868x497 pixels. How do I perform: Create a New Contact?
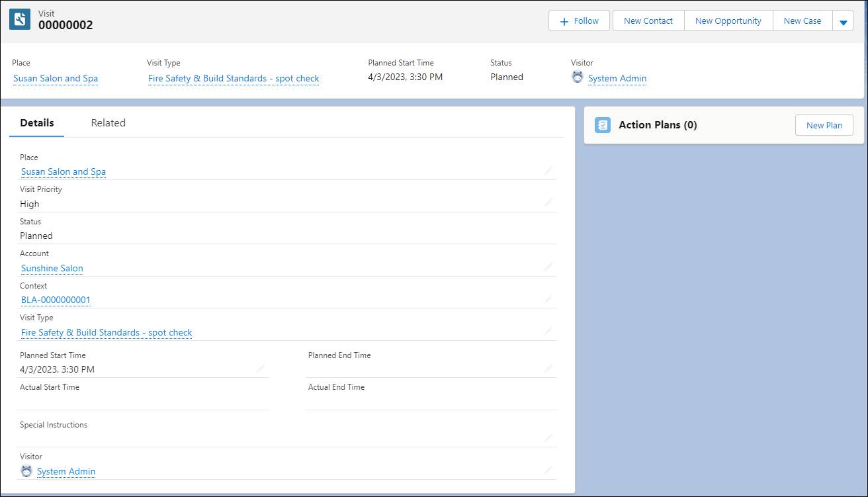pos(648,21)
